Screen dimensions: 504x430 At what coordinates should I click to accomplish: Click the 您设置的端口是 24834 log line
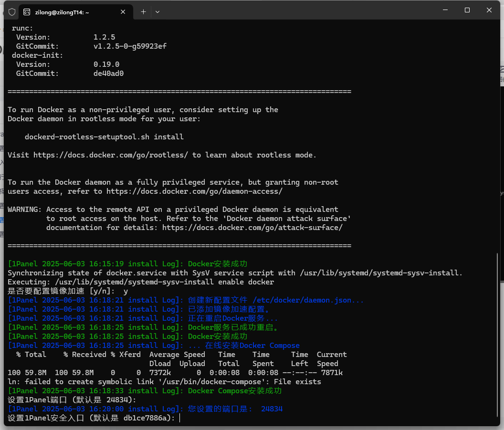[x=145, y=409]
